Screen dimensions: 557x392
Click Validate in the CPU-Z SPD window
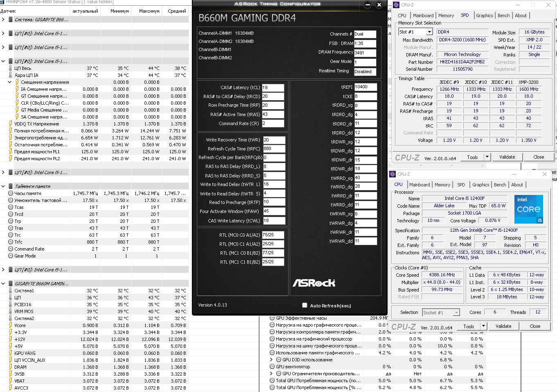click(507, 157)
